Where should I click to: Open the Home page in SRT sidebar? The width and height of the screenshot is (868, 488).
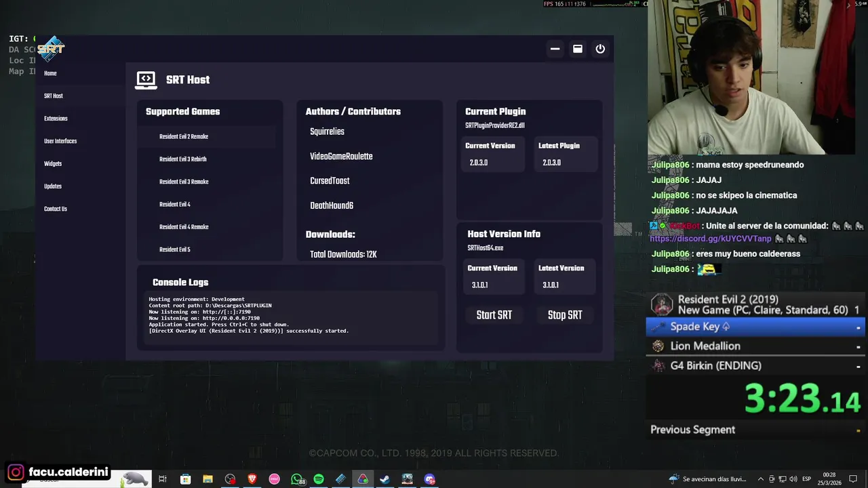click(50, 73)
